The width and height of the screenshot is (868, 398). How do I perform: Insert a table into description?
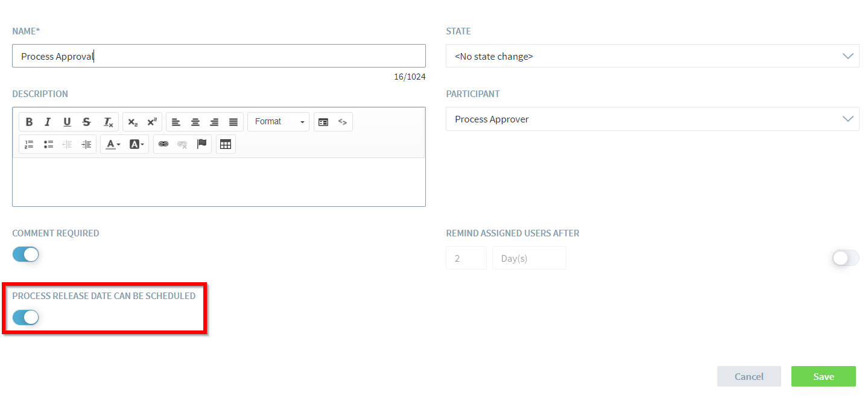[x=226, y=144]
